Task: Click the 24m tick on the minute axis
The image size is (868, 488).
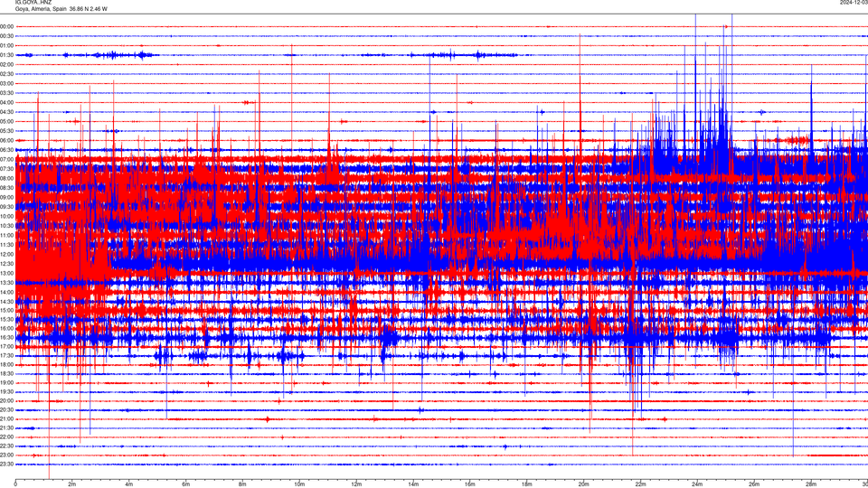Action: (697, 484)
